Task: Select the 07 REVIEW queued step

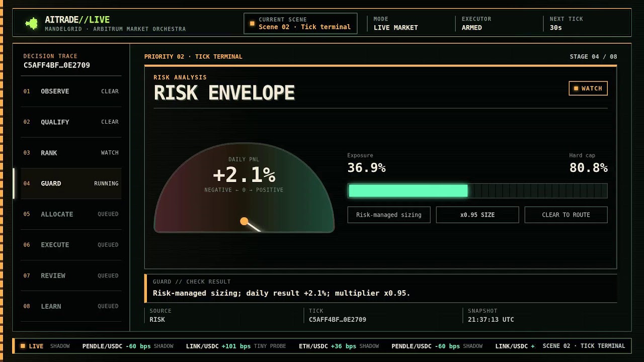Action: point(71,276)
